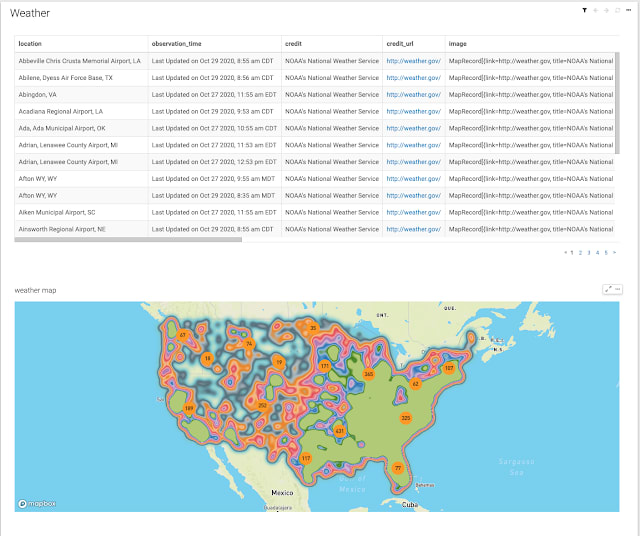The width and height of the screenshot is (640, 536).
Task: Click the table's horizontal scrollbar
Action: pos(128,240)
